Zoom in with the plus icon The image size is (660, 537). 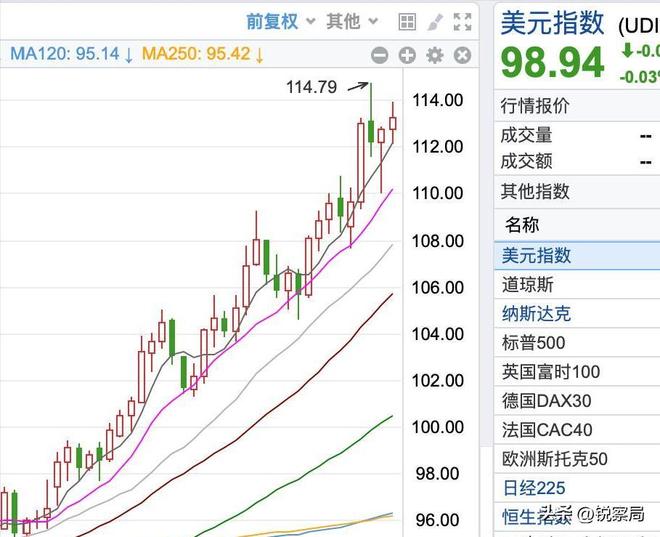pos(407,56)
